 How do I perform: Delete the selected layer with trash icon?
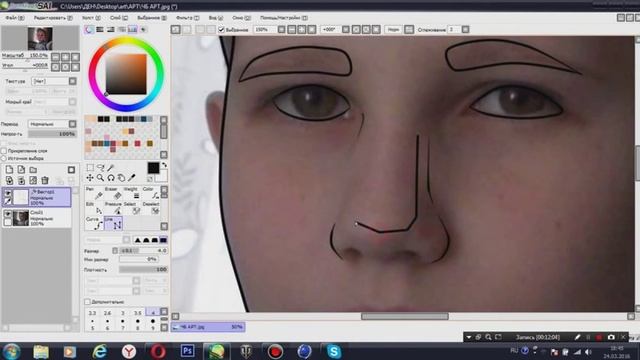click(x=45, y=180)
